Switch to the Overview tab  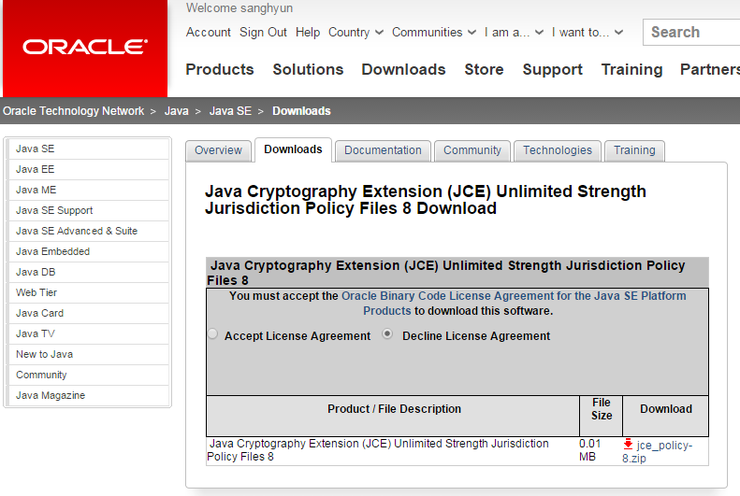pos(218,150)
